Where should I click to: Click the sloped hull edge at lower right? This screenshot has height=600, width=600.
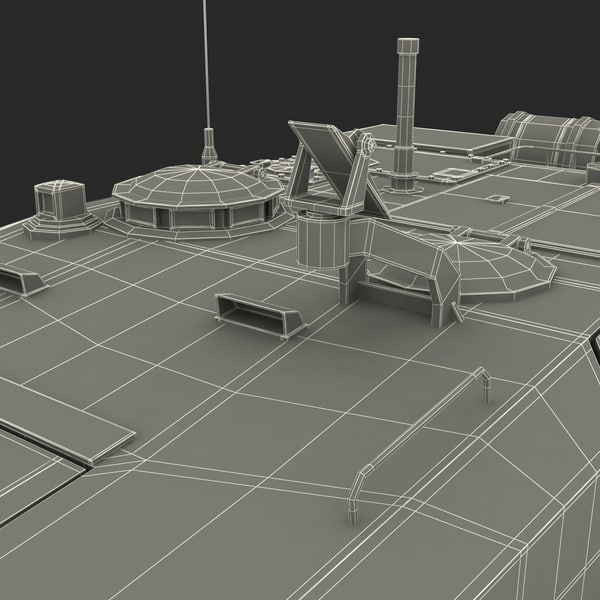pyautogui.click(x=540, y=470)
